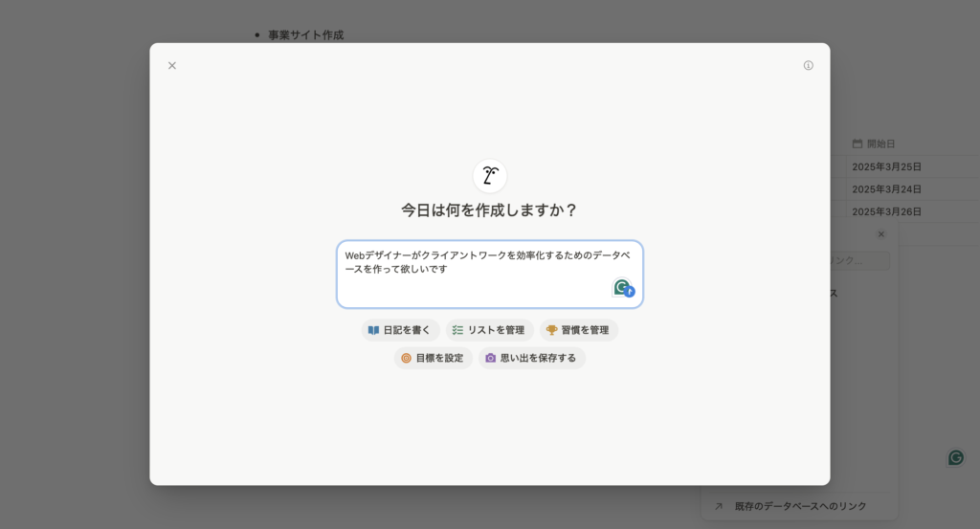Viewport: 980px width, 529px height.
Task: Open the floating Grammarly widget
Action: click(955, 457)
